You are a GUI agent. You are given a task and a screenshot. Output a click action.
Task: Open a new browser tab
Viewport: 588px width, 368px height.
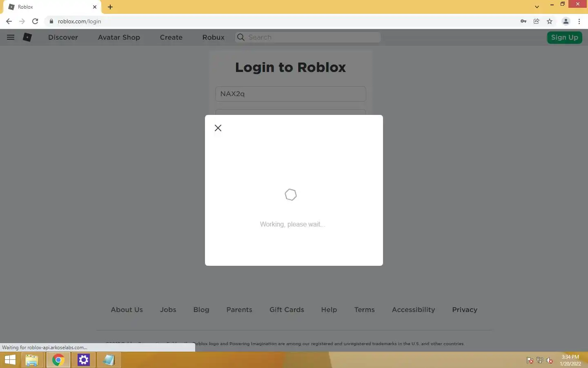coord(110,7)
